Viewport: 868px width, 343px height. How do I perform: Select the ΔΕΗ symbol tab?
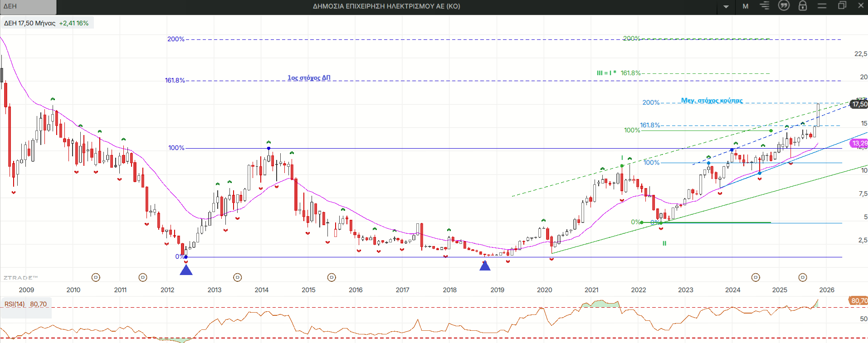(x=28, y=7)
